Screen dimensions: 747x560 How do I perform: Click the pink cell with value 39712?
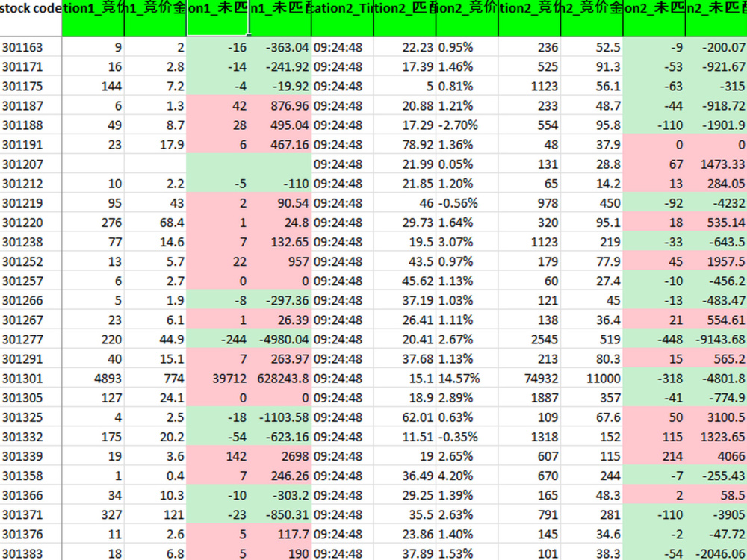[217, 379]
